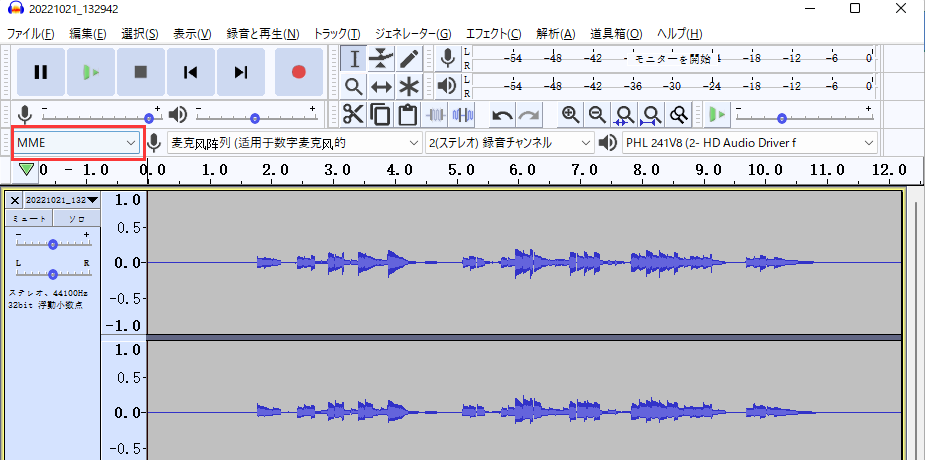The width and height of the screenshot is (925, 460).
Task: Click the 10.0 mark on the timeline ruler
Action: pos(765,170)
